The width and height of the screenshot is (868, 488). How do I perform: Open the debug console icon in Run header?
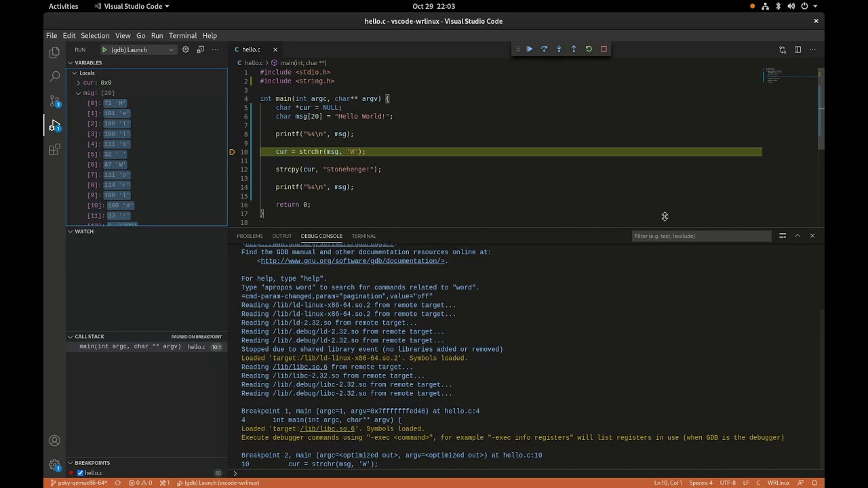click(201, 49)
